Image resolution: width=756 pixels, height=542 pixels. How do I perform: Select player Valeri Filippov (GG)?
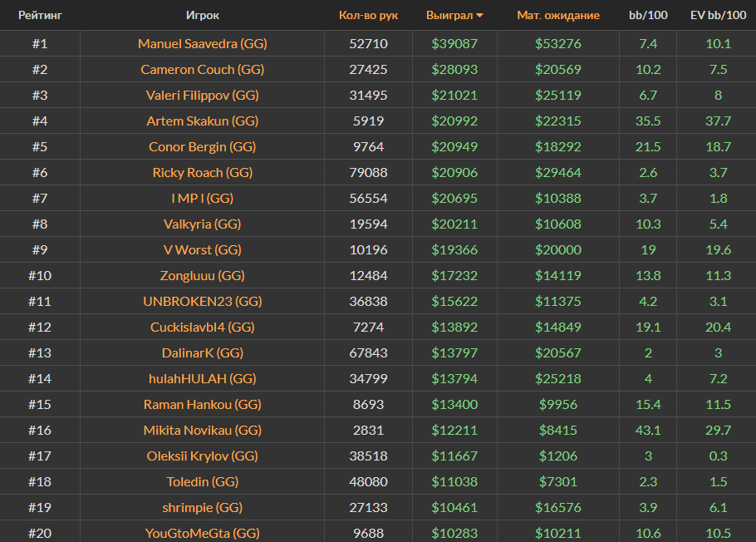(203, 95)
